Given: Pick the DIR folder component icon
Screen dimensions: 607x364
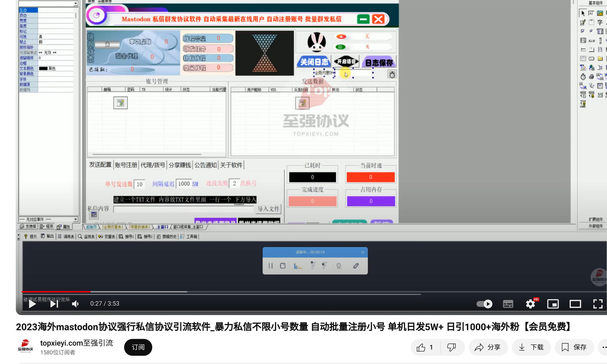Looking at the screenshot, I should [x=600, y=59].
